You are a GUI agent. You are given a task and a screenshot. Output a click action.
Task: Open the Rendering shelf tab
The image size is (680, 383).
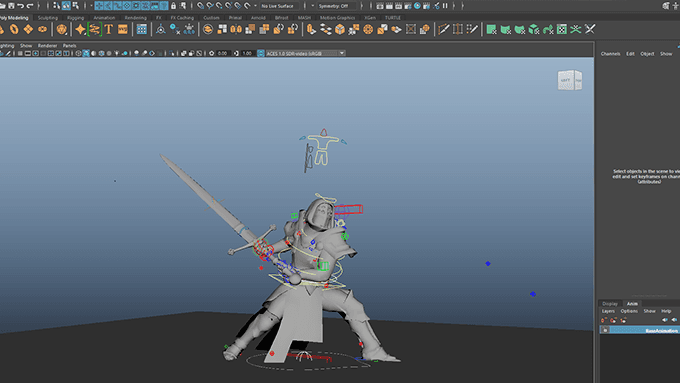pyautogui.click(x=136, y=18)
